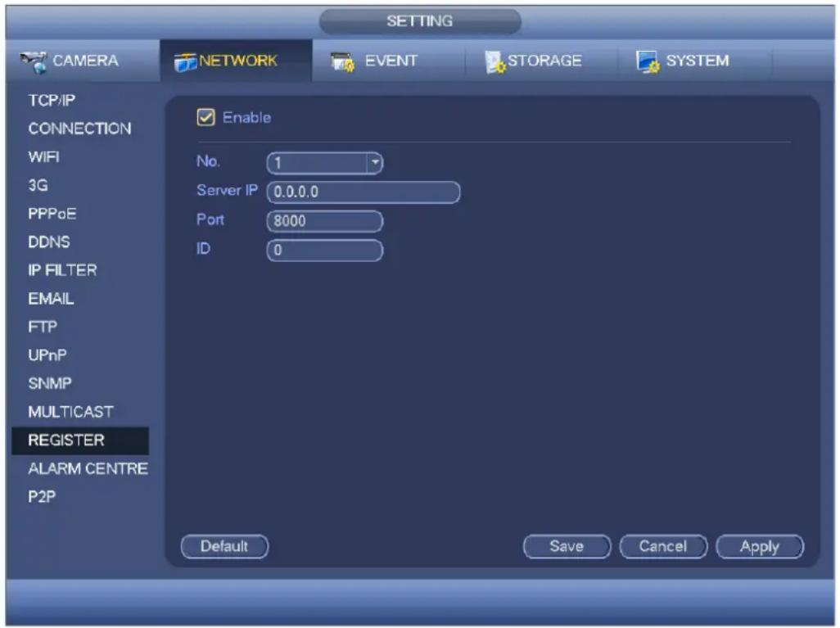Viewport: 840px width, 628px height.
Task: Open DDNS settings page
Action: (x=49, y=242)
